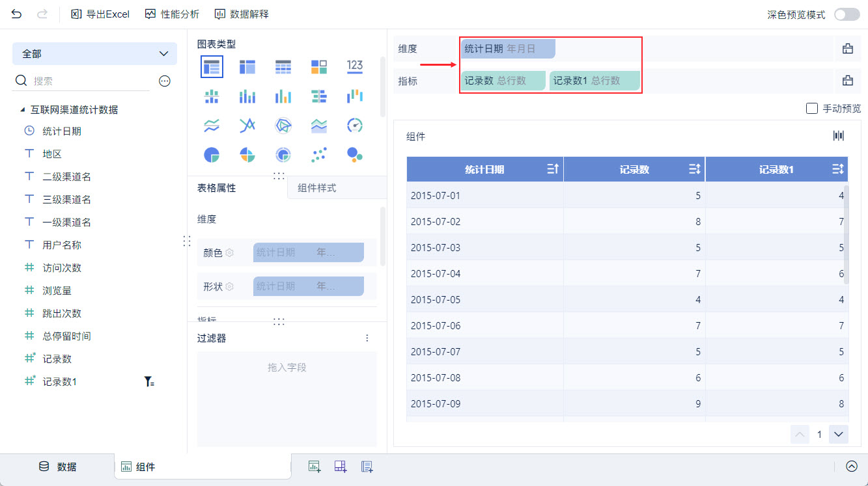
Task: Click the green add component icon
Action: [x=315, y=466]
